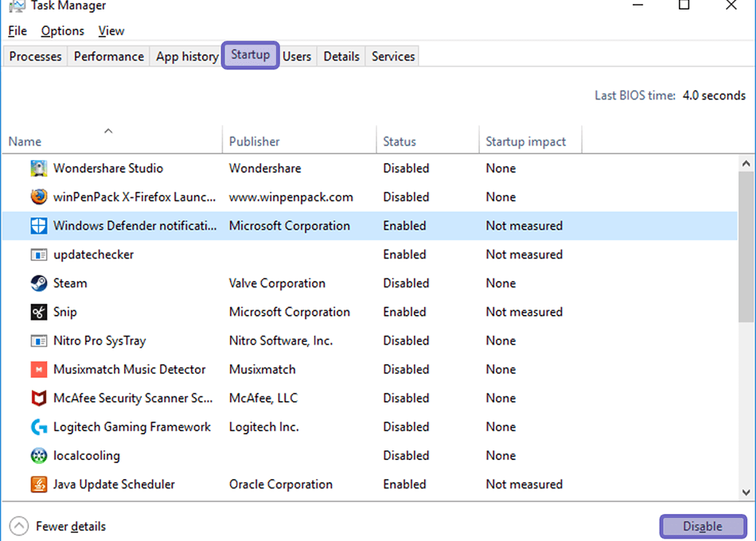
Task: Switch to the App history tab
Action: click(x=187, y=56)
